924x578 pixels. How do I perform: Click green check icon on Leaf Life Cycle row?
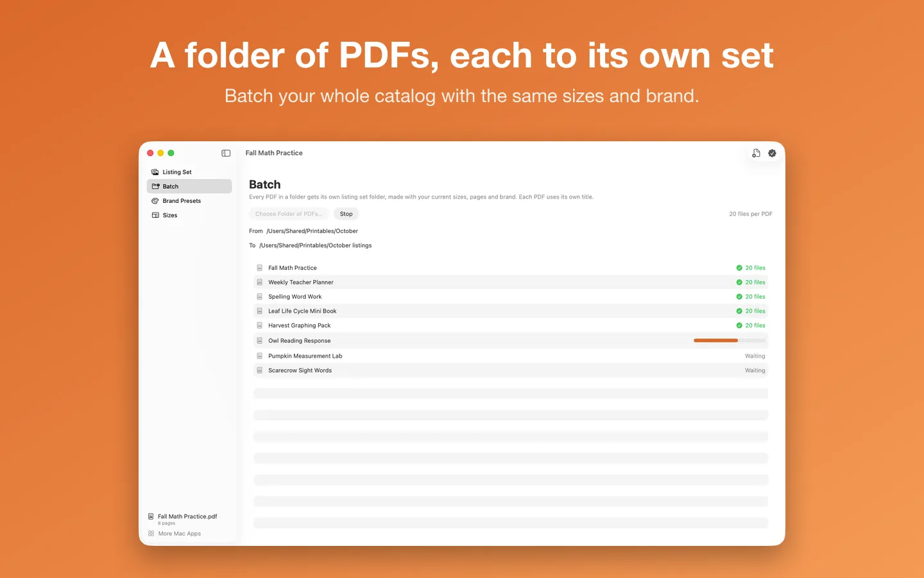coord(739,311)
